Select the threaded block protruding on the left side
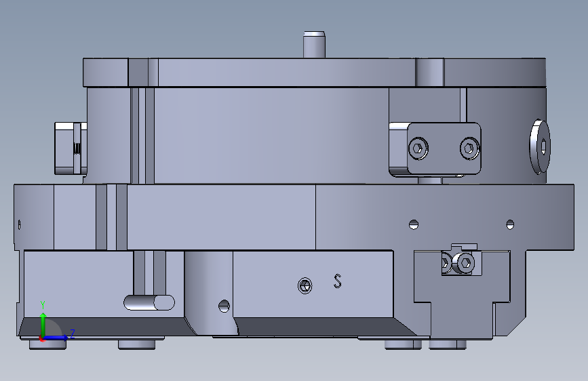The image size is (588, 381). coord(71,148)
